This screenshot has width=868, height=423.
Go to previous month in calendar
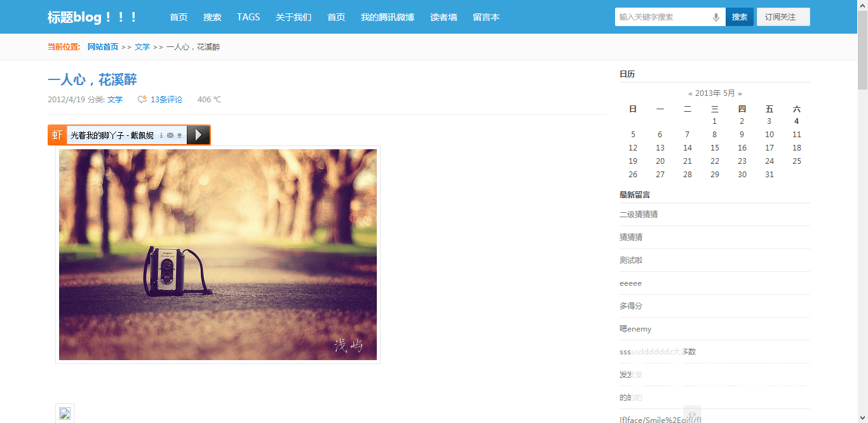point(690,93)
